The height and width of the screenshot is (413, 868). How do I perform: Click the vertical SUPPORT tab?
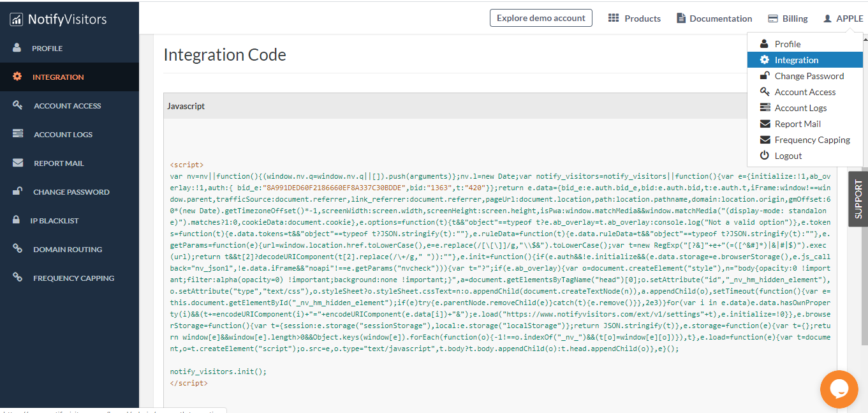click(858, 199)
